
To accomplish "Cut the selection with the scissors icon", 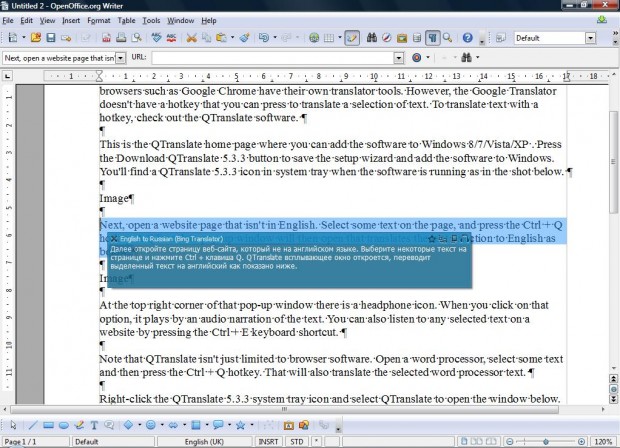I will tap(191, 38).
